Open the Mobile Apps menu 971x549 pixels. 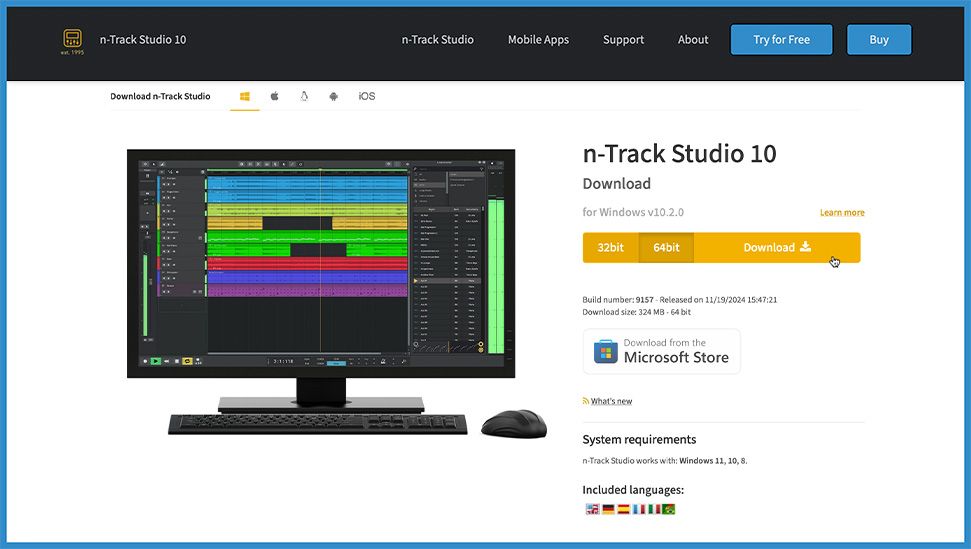click(538, 40)
